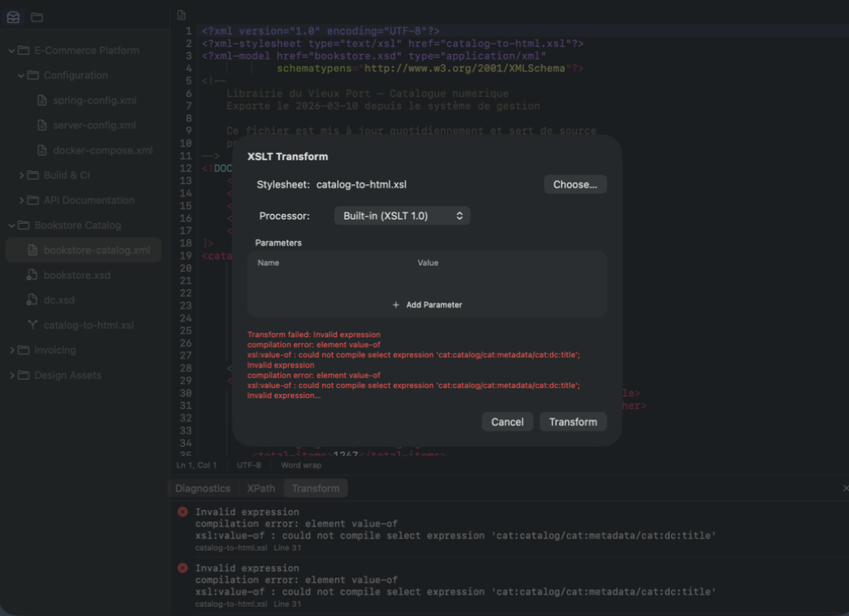
Task: Open the Processor dropdown showing Built-in (XSLT 1.0)
Action: pos(401,216)
